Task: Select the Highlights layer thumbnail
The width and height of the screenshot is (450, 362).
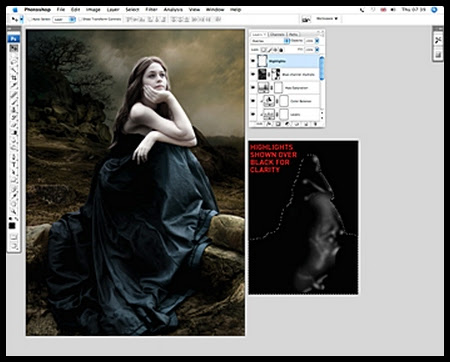Action: pyautogui.click(x=262, y=61)
